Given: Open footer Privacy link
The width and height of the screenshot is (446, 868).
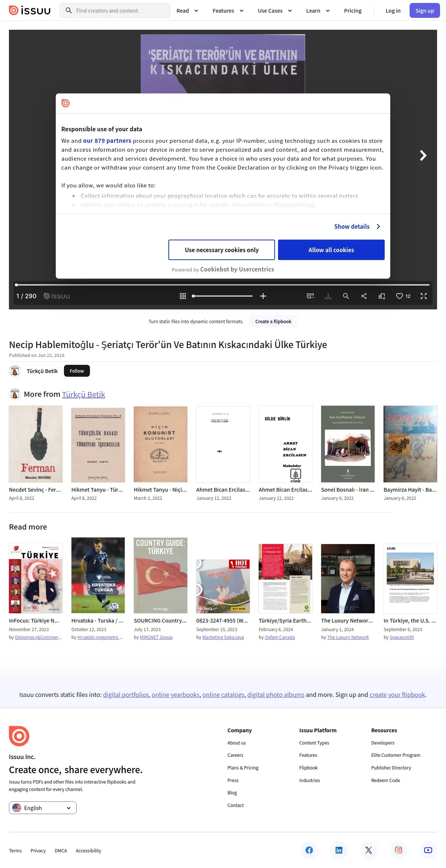Looking at the screenshot, I should (38, 851).
